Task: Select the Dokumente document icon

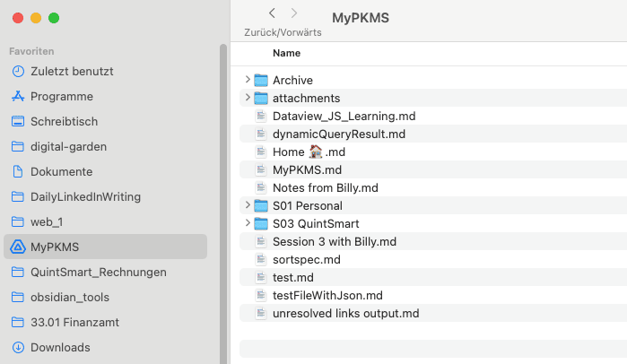Action: pos(18,172)
